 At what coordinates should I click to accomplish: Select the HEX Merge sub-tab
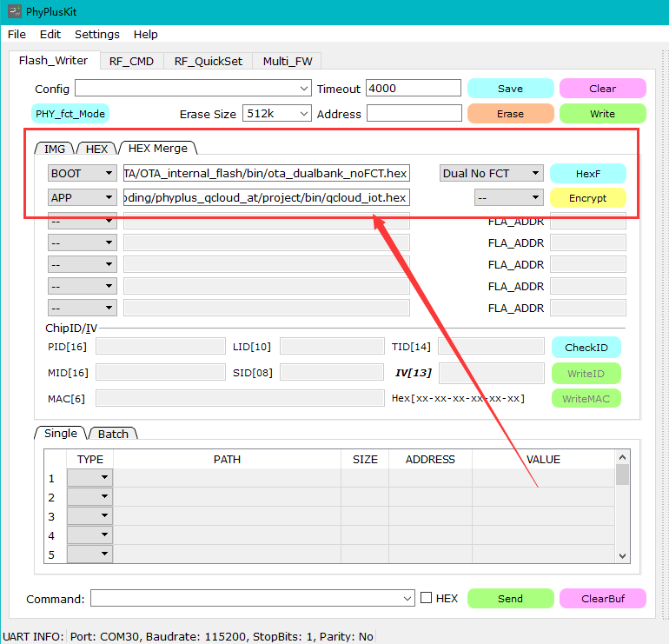point(158,148)
